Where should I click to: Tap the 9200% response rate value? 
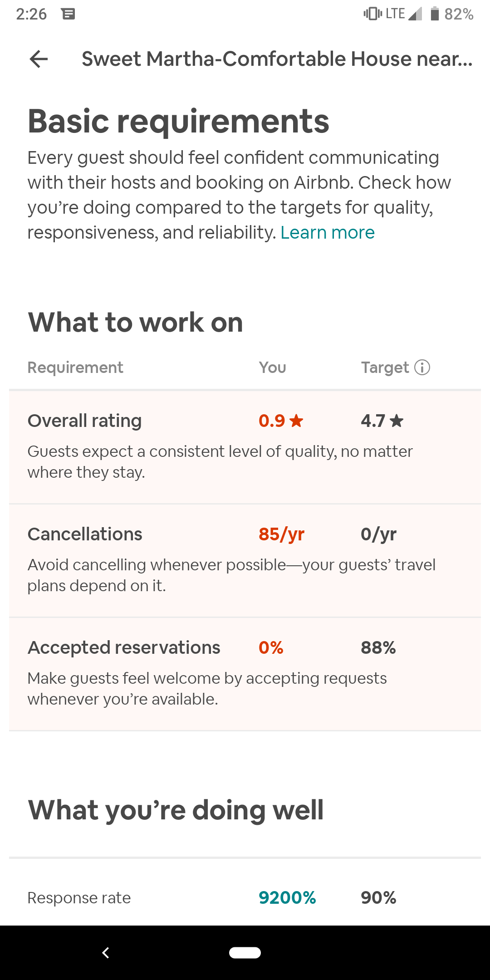[287, 897]
